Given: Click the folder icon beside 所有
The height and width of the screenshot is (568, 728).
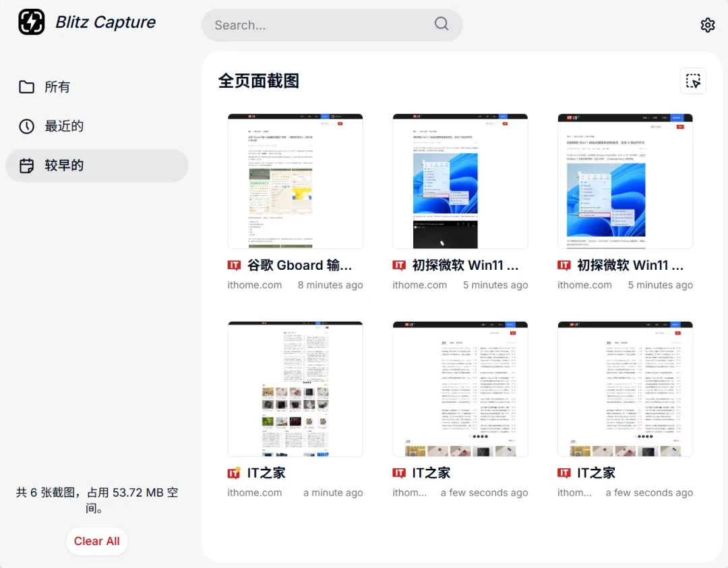Looking at the screenshot, I should [x=26, y=87].
